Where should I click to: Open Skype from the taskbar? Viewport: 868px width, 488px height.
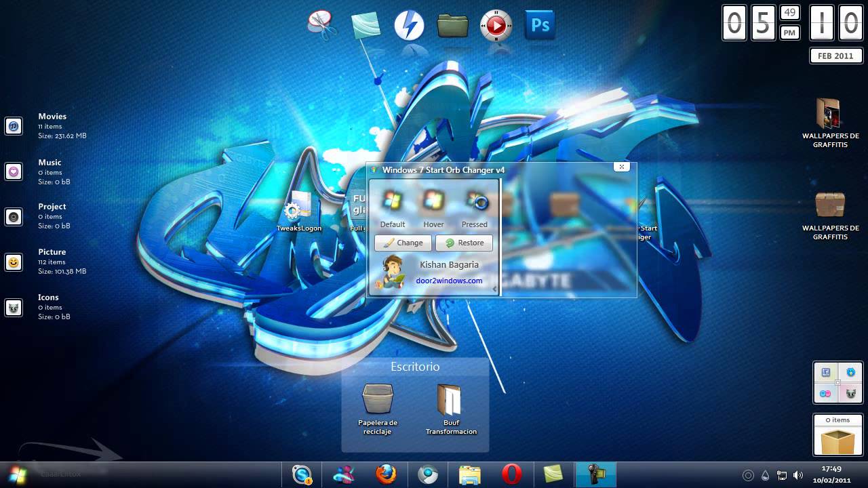click(302, 475)
